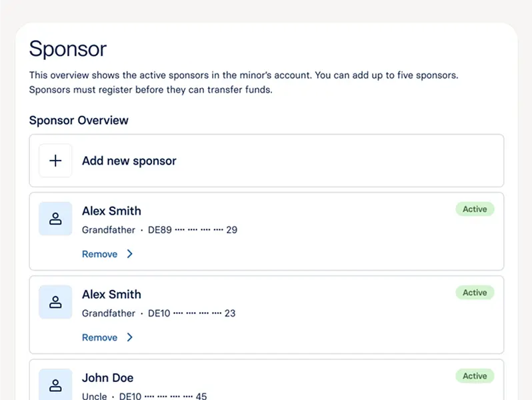
Task: Click the Sponsor page title
Action: tap(67, 49)
